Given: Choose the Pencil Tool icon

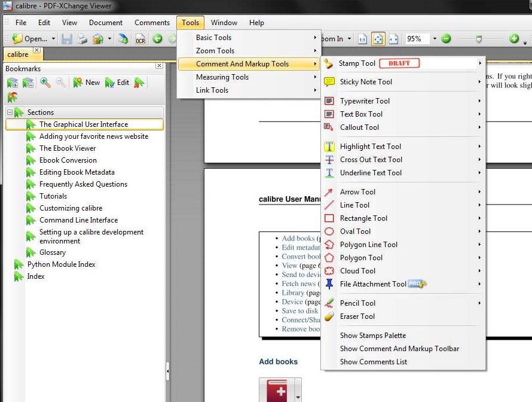Looking at the screenshot, I should tap(329, 303).
